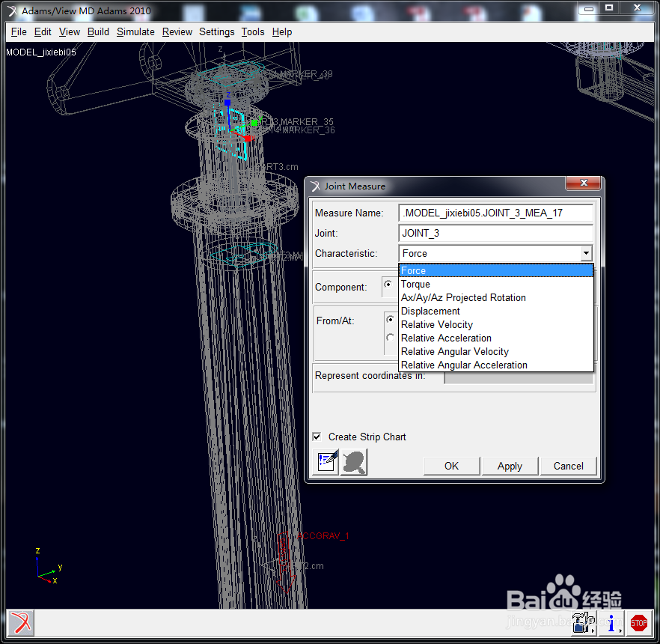The width and height of the screenshot is (660, 644).
Task: Click Cancel in Joint Measure dialog
Action: pos(568,467)
